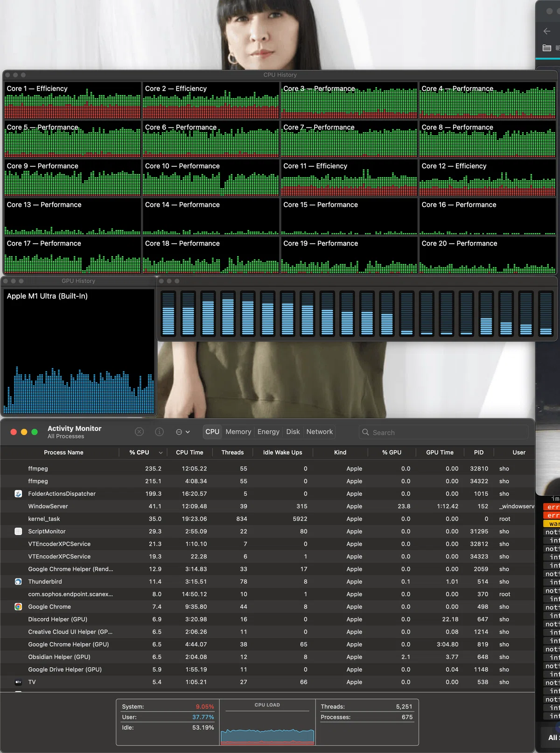This screenshot has width=560, height=753.
Task: Sort by the % CPU column header
Action: point(139,452)
